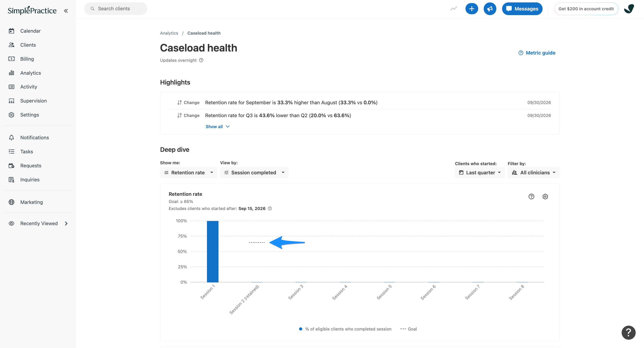Image resolution: width=644 pixels, height=348 pixels.
Task: Click the Q3 retention rate highlight text
Action: coord(278,115)
